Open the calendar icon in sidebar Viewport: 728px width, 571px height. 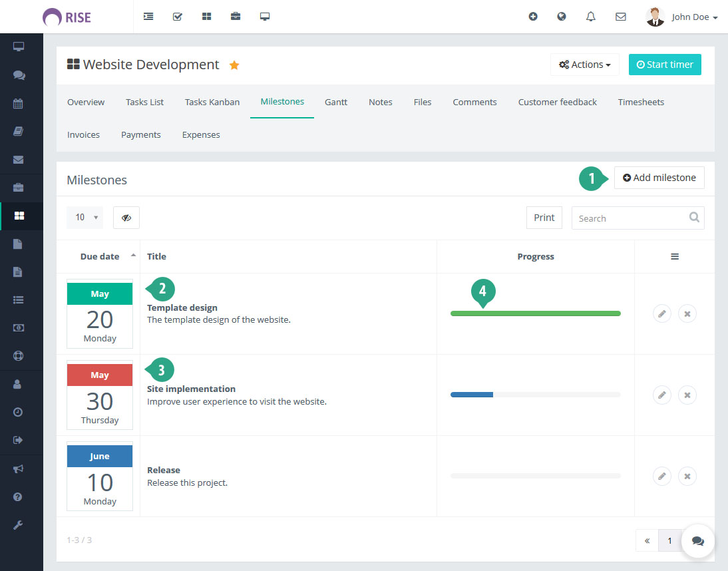click(19, 103)
